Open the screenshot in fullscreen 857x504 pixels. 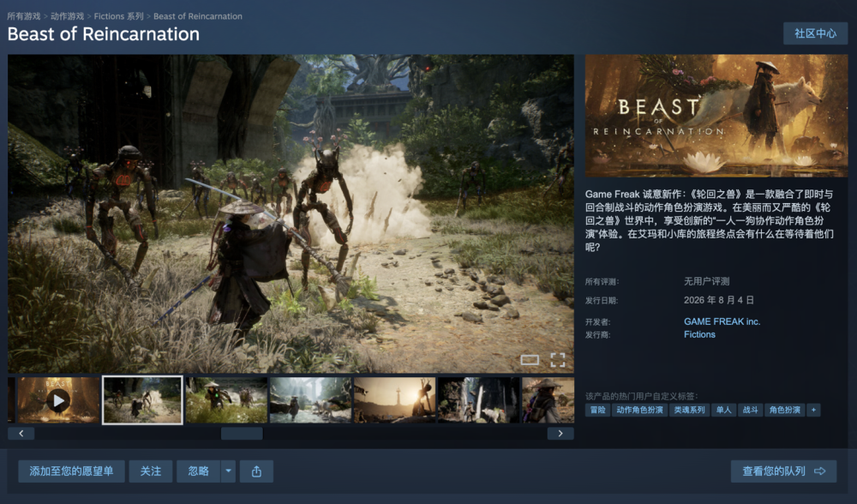[x=558, y=360]
